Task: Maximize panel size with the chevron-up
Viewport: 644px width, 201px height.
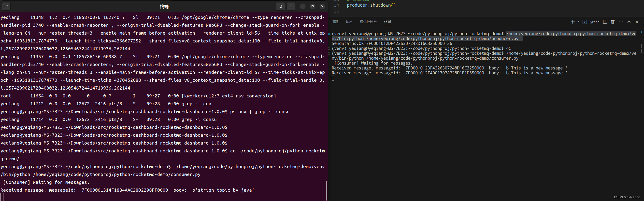Action: [x=629, y=22]
